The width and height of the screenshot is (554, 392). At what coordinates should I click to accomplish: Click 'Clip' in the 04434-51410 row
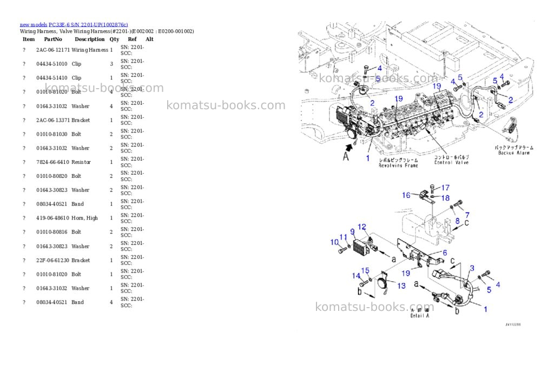pos(76,78)
